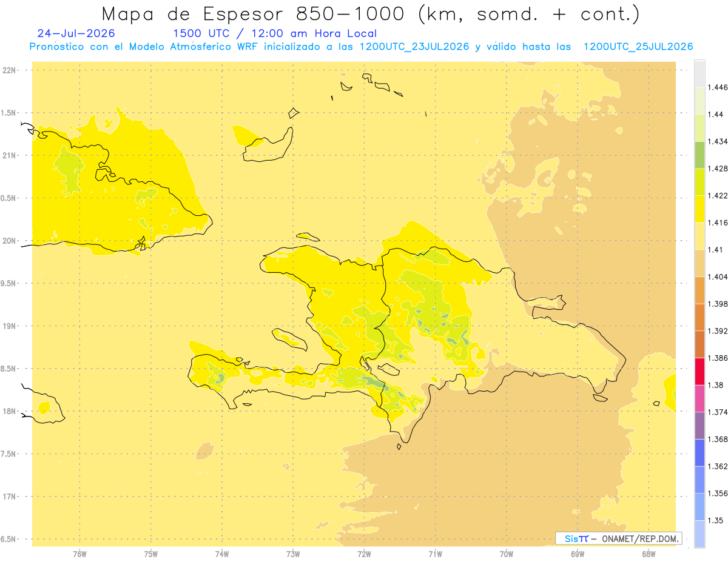Viewport: 728px width, 562px height.
Task: Select the '70W' longitude label
Action: click(507, 554)
